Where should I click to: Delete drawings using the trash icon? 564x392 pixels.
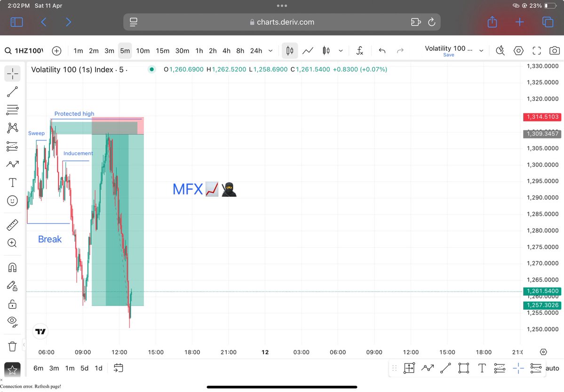click(x=12, y=345)
